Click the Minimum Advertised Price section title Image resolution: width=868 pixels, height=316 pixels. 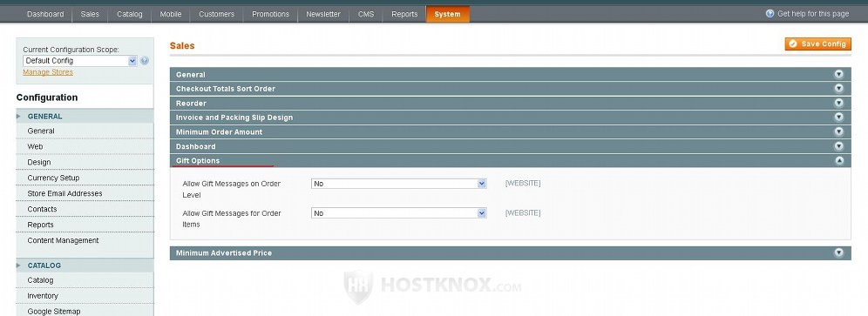[x=224, y=253]
